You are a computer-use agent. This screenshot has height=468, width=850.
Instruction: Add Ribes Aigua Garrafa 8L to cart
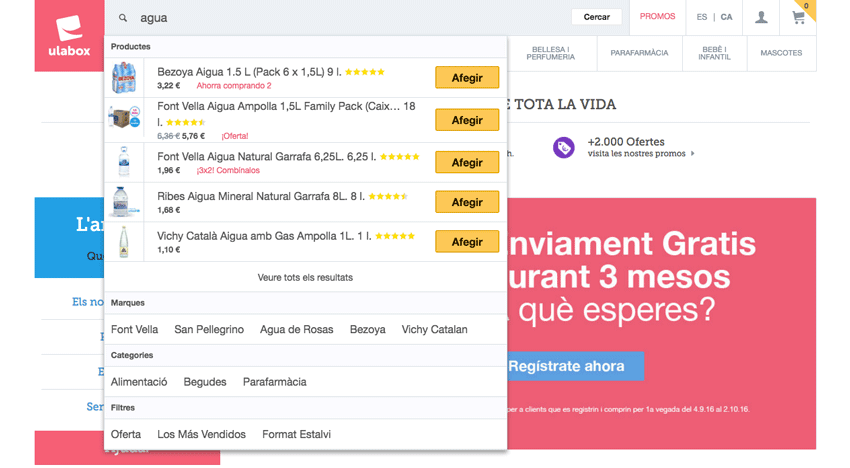467,202
